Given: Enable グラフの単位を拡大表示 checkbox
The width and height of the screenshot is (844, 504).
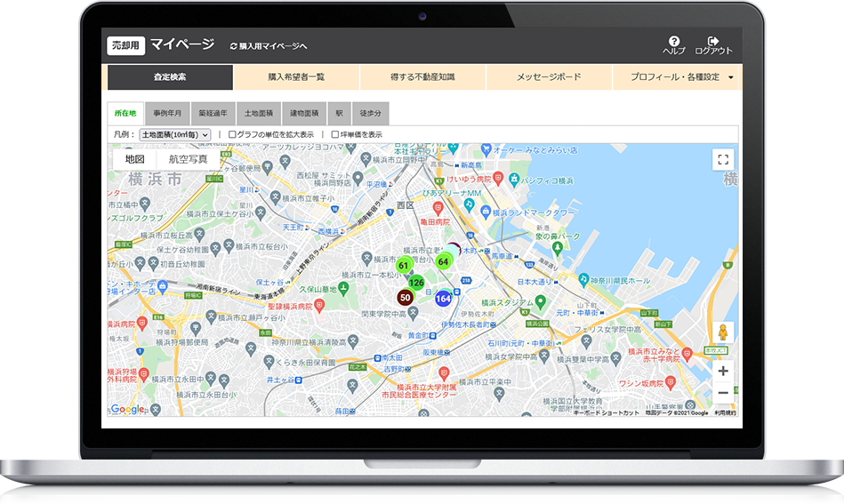Looking at the screenshot, I should coord(233,134).
